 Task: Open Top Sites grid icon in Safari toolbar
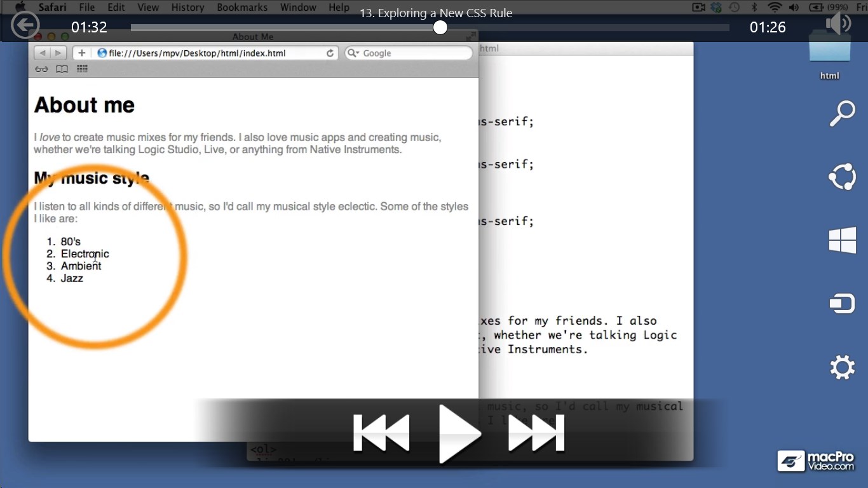tap(82, 69)
